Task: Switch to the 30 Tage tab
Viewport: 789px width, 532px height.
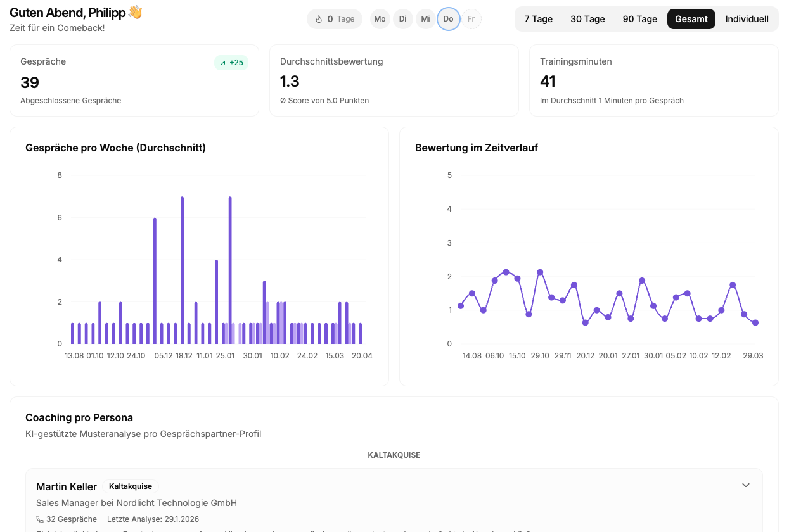Action: point(587,19)
